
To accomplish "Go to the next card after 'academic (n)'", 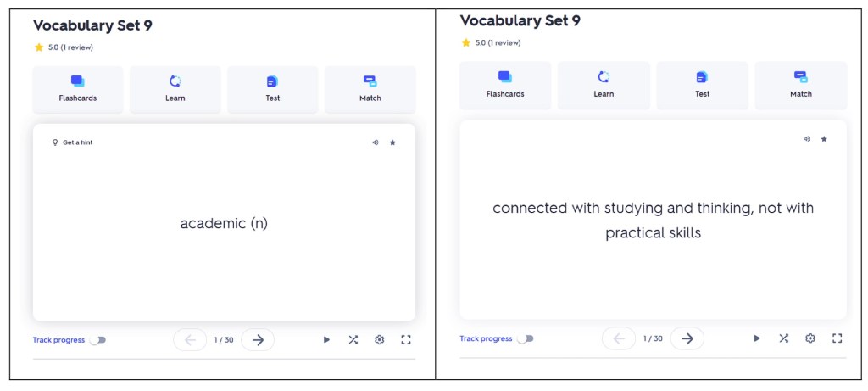I will [258, 340].
